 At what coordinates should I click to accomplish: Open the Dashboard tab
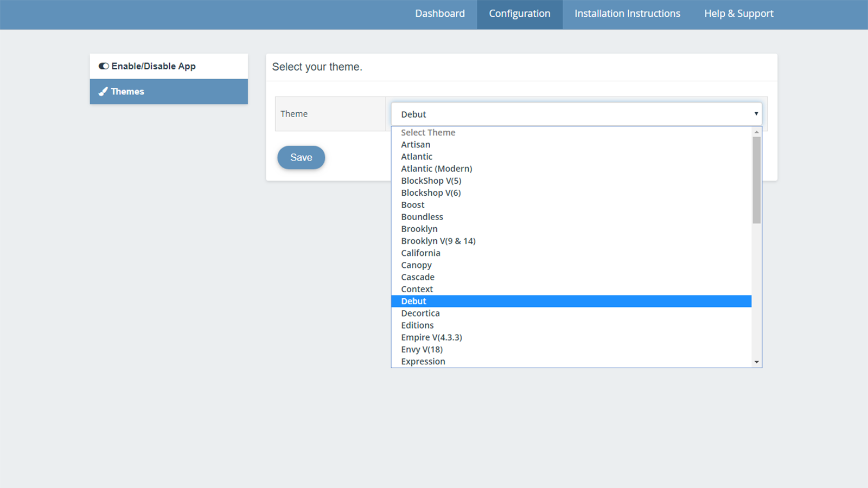pyautogui.click(x=440, y=14)
